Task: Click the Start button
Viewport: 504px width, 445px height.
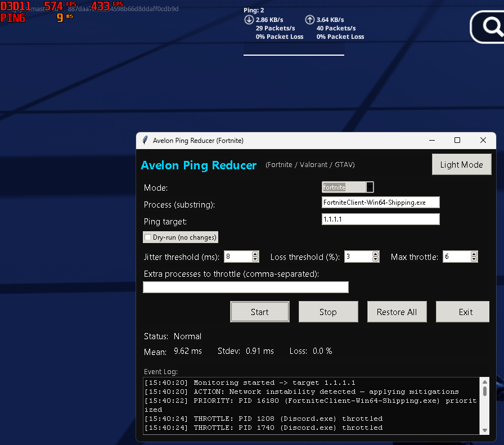Action: [x=260, y=312]
